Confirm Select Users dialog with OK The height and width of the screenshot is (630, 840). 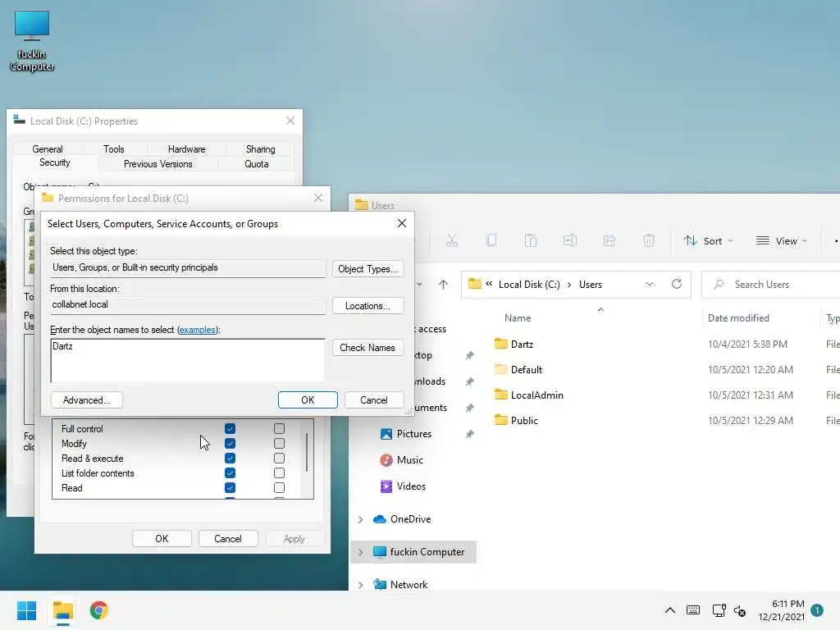308,400
